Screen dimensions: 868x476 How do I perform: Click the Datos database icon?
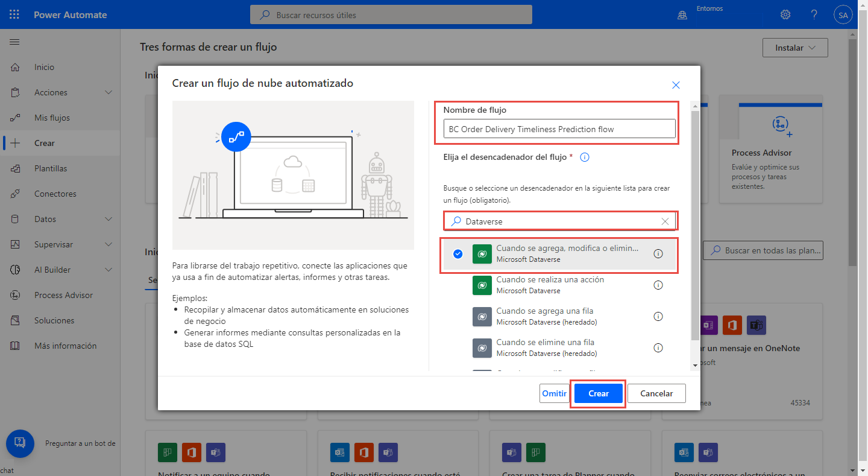coord(16,219)
